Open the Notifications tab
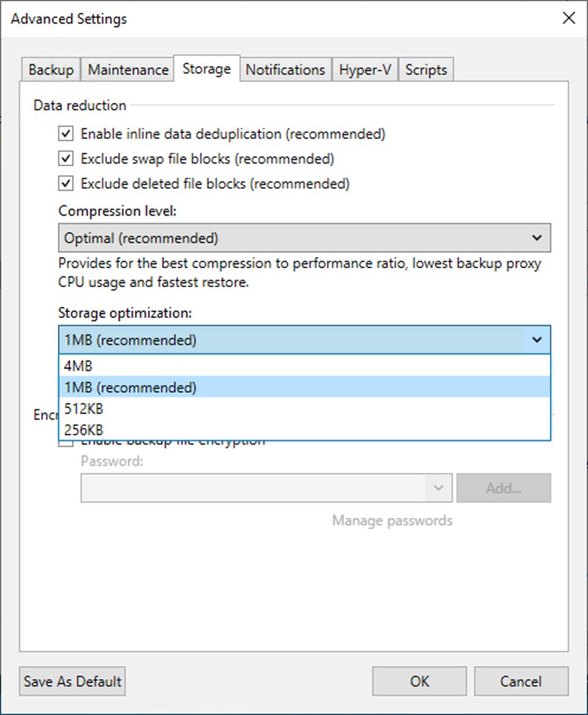Image resolution: width=588 pixels, height=715 pixels. (285, 69)
